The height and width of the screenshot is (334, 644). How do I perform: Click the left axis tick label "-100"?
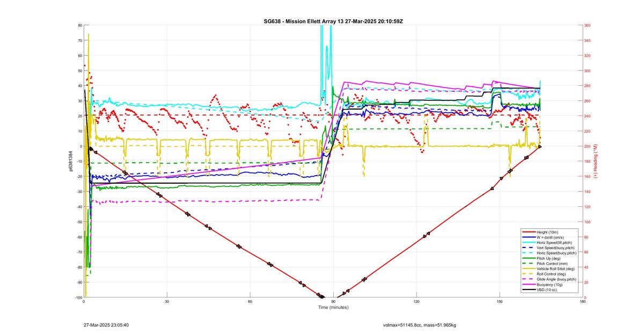tap(78, 297)
